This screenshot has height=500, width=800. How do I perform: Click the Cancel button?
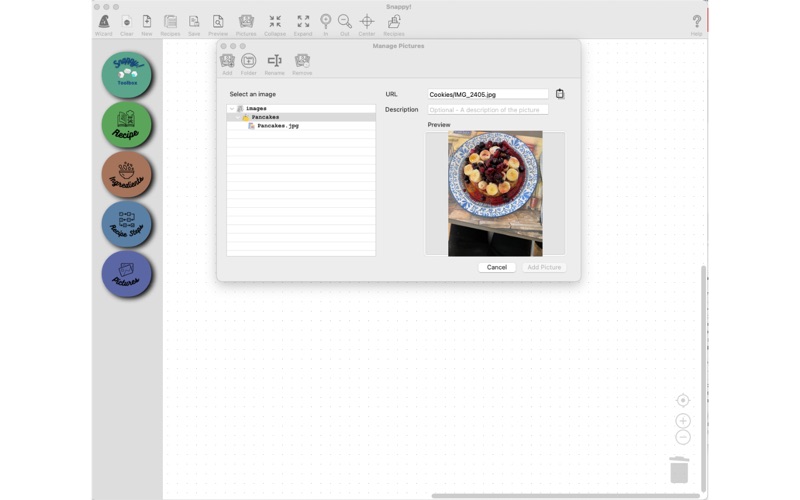pyautogui.click(x=496, y=267)
